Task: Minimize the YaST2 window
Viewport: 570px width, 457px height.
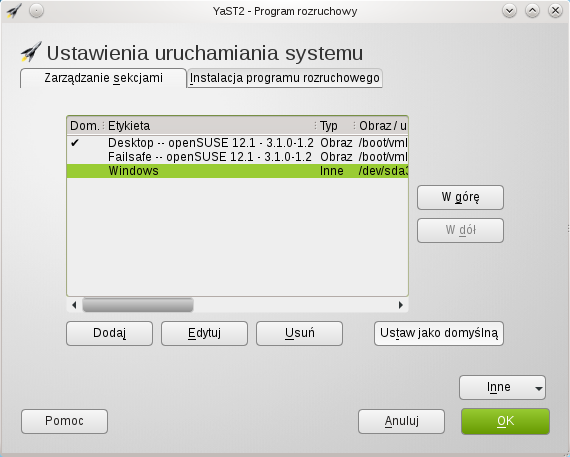Action: point(509,11)
